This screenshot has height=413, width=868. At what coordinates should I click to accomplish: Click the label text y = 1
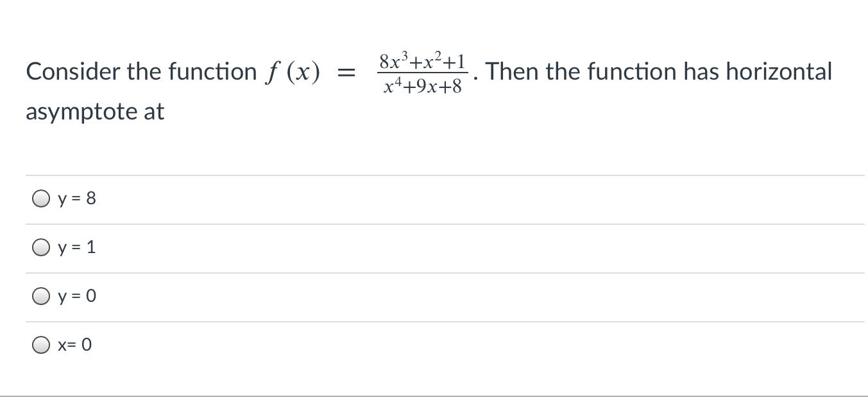pyautogui.click(x=76, y=247)
